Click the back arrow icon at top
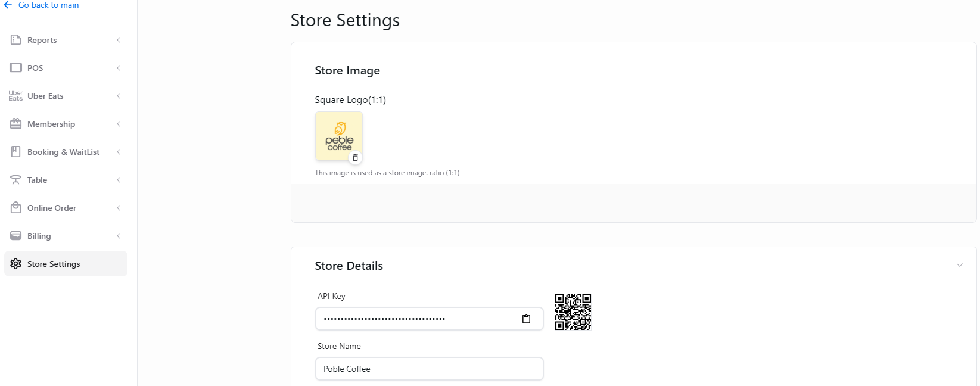Screen dimensions: 980x386 tap(8, 5)
